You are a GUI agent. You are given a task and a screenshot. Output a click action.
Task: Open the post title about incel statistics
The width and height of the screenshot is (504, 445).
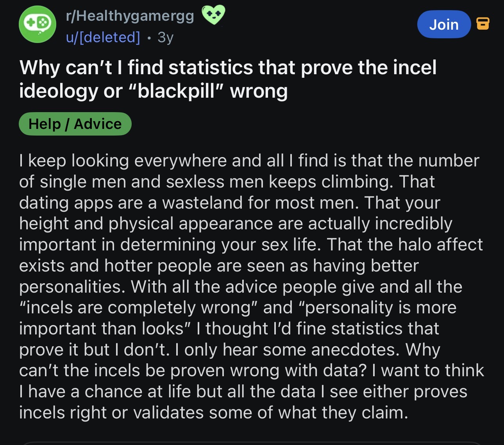click(228, 79)
